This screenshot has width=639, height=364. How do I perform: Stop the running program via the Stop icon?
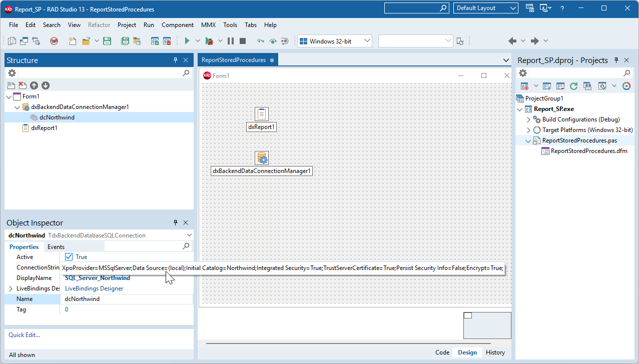coord(243,40)
